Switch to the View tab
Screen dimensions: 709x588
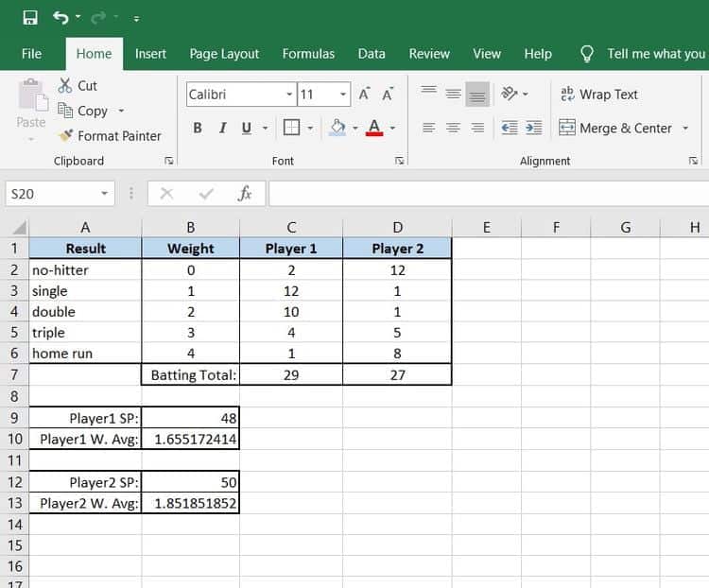487,54
